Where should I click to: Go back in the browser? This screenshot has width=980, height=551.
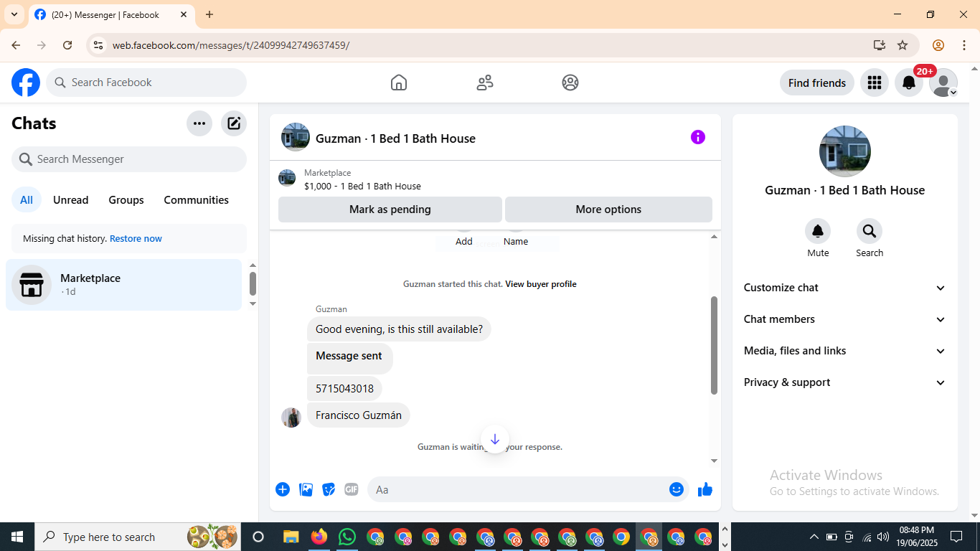tap(16, 45)
